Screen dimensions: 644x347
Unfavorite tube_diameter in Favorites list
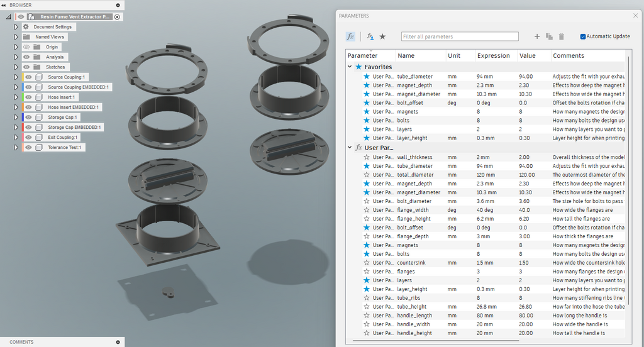pos(367,77)
